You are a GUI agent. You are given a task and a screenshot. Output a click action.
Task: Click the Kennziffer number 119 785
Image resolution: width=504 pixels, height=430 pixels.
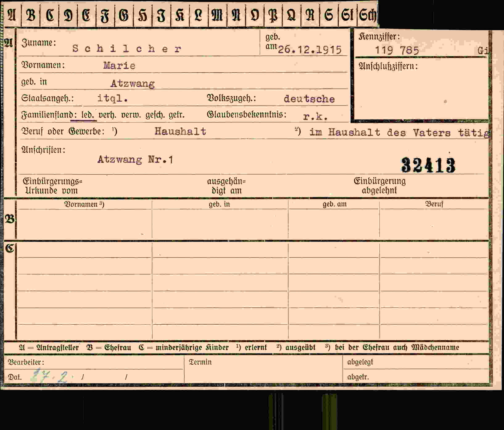click(x=397, y=51)
